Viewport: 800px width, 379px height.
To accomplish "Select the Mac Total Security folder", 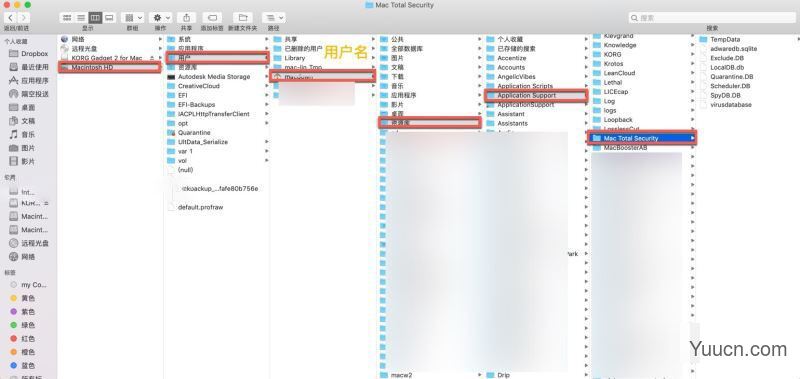I will (x=642, y=138).
